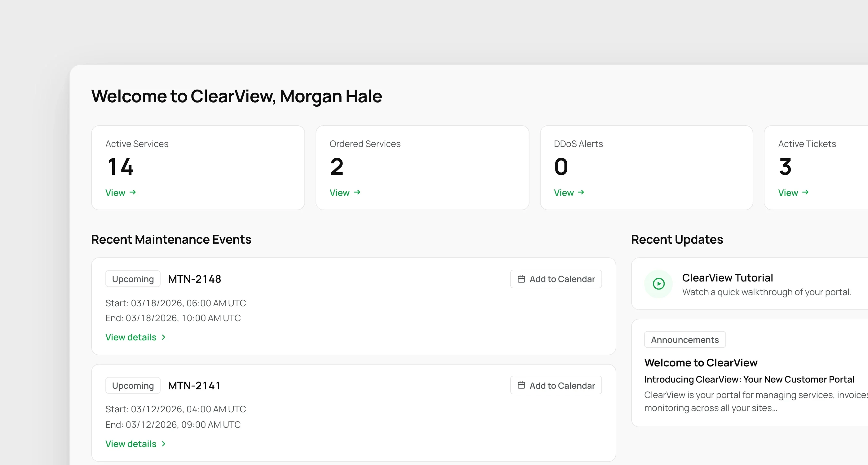
Task: Click 'Start: 03/12/2026, 04:00 AM UTC' text
Action: click(175, 409)
